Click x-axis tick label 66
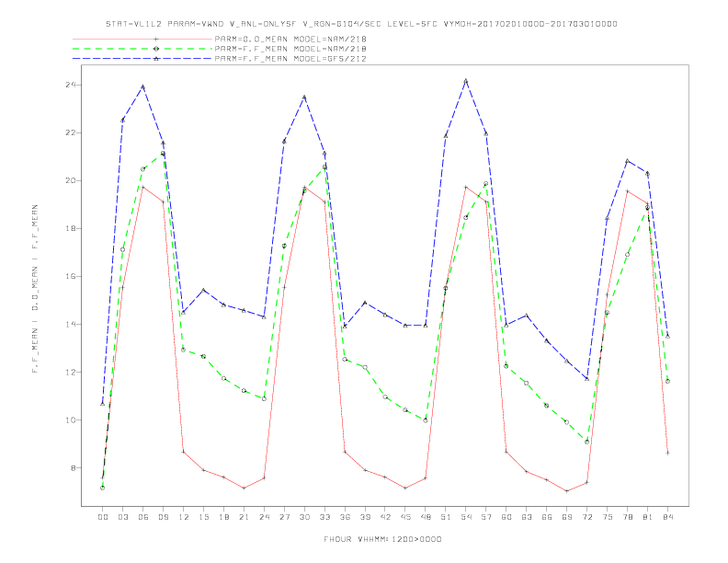 pos(547,517)
